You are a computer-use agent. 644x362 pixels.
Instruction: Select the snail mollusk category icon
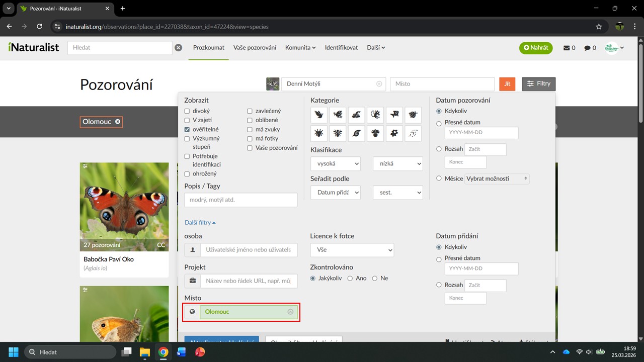click(x=413, y=115)
